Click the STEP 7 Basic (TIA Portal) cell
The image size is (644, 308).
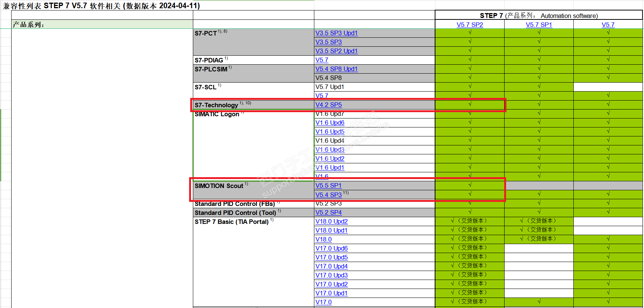(x=253, y=262)
